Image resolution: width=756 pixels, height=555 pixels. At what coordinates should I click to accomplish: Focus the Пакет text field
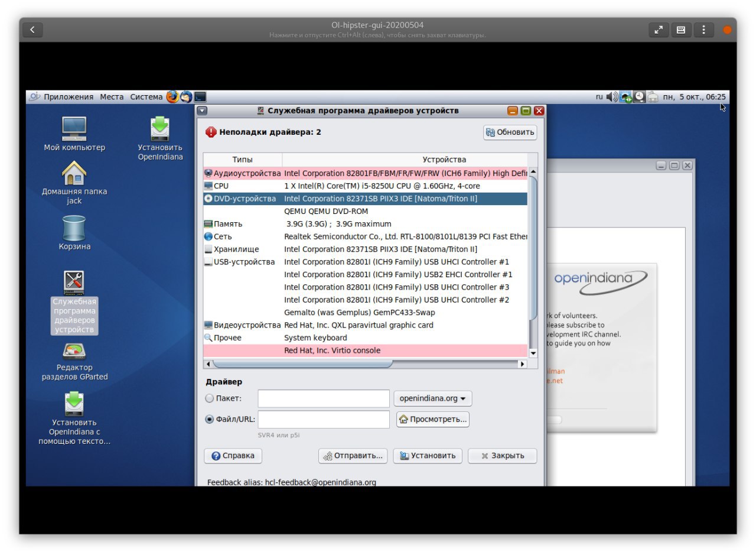pyautogui.click(x=324, y=398)
